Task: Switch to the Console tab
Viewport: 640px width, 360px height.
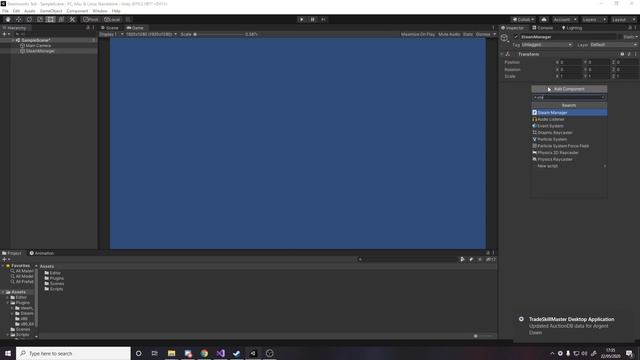Action: [x=543, y=28]
